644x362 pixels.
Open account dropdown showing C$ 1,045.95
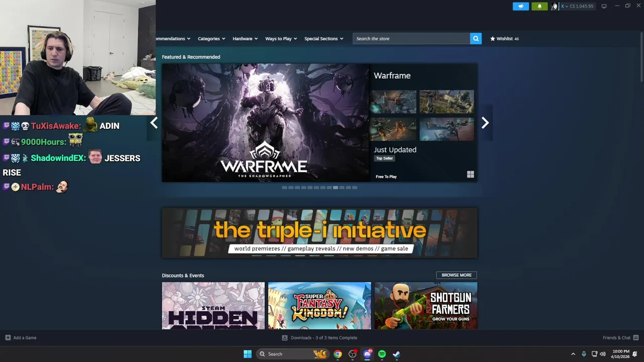(x=577, y=6)
